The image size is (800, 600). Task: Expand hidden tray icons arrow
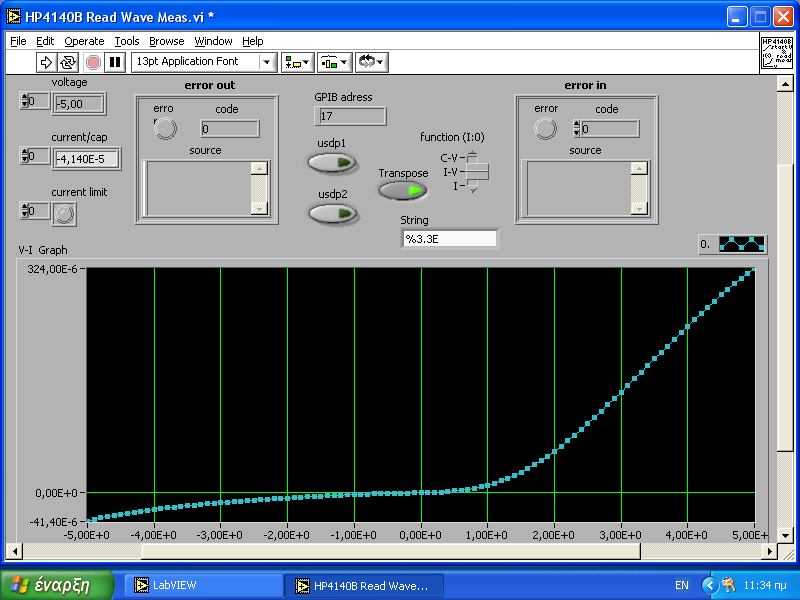point(709,585)
